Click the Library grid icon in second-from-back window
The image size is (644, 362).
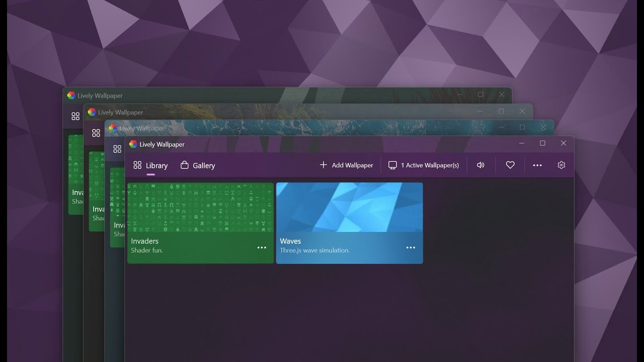96,133
